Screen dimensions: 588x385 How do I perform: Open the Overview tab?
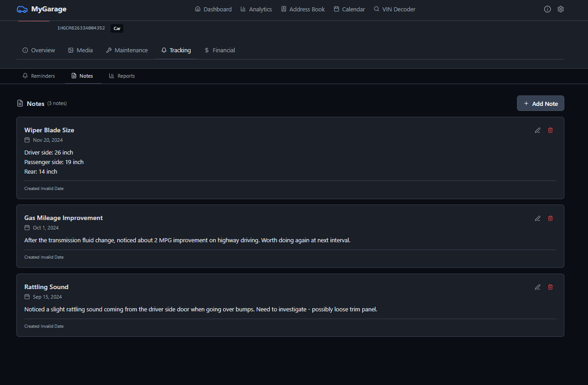39,50
